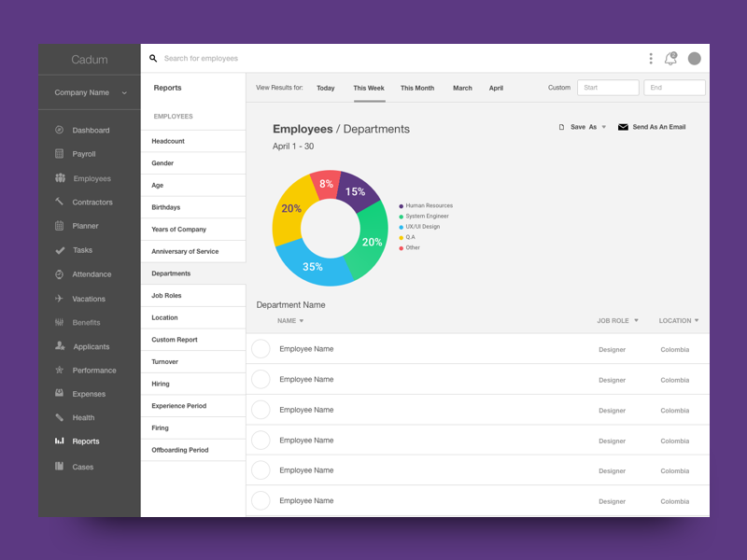The width and height of the screenshot is (747, 560).
Task: Click the Human Resources legend item
Action: pos(426,205)
